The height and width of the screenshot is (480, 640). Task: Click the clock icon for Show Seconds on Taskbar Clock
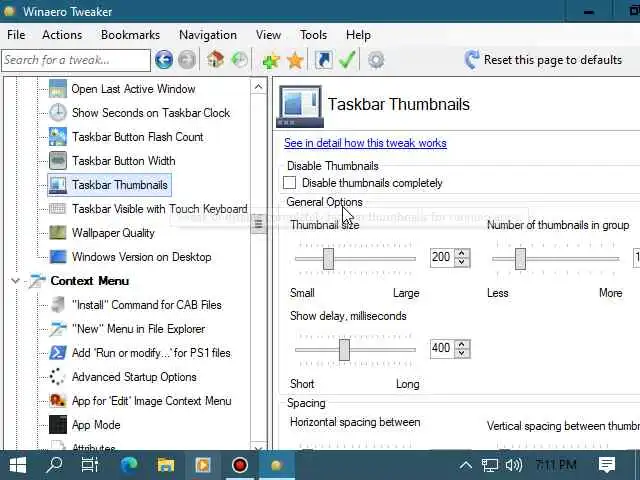point(58,113)
